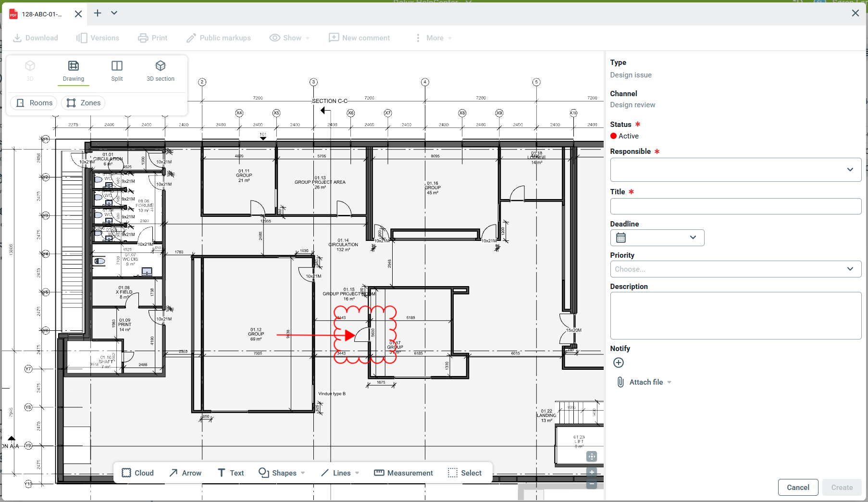This screenshot has width=868, height=502.
Task: Toggle Public markups visibility
Action: pyautogui.click(x=219, y=38)
